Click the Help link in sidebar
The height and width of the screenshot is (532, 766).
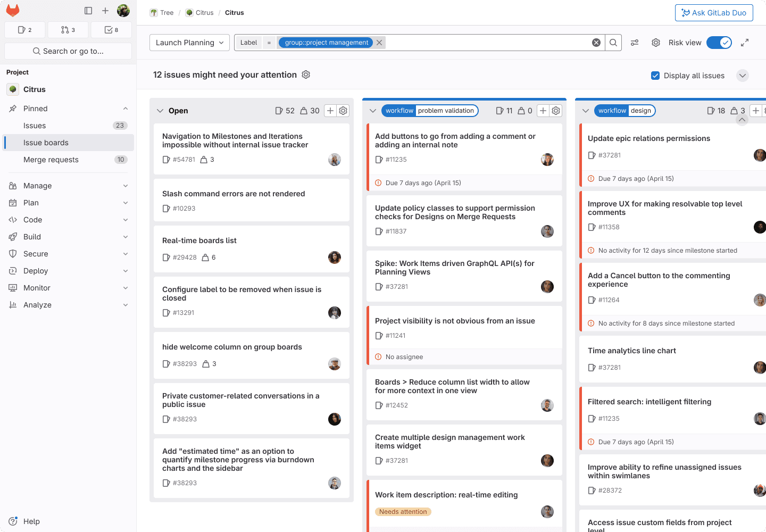(31, 521)
